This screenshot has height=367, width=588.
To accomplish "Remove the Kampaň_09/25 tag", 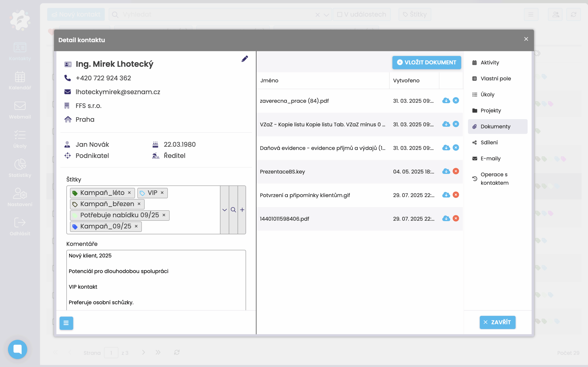I will coord(136,226).
